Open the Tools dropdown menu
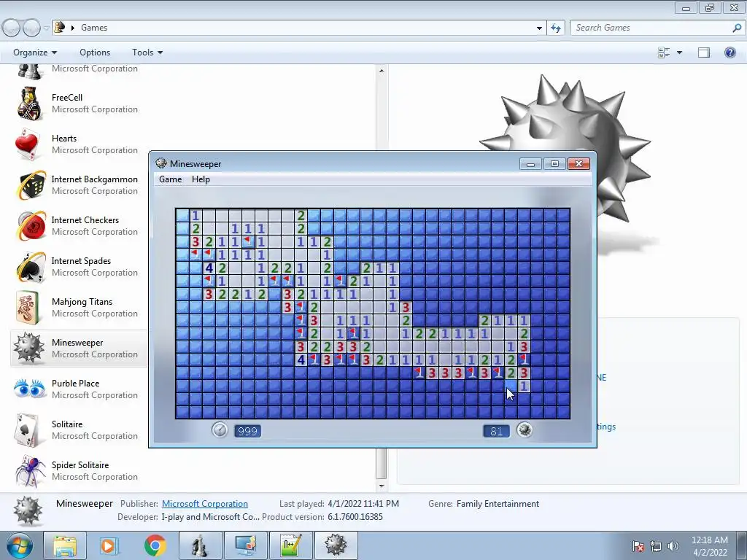Screen dimensions: 747x560 [x=147, y=52]
